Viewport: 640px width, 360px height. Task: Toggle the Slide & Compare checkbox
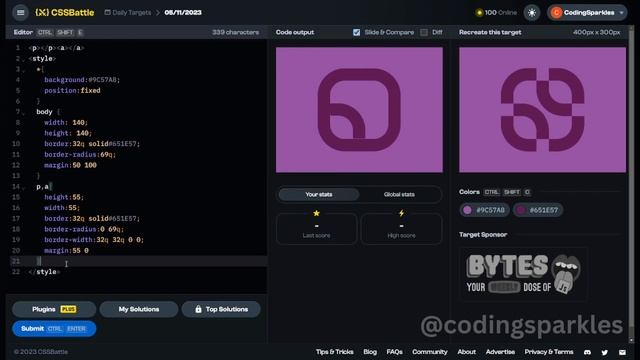(x=357, y=32)
